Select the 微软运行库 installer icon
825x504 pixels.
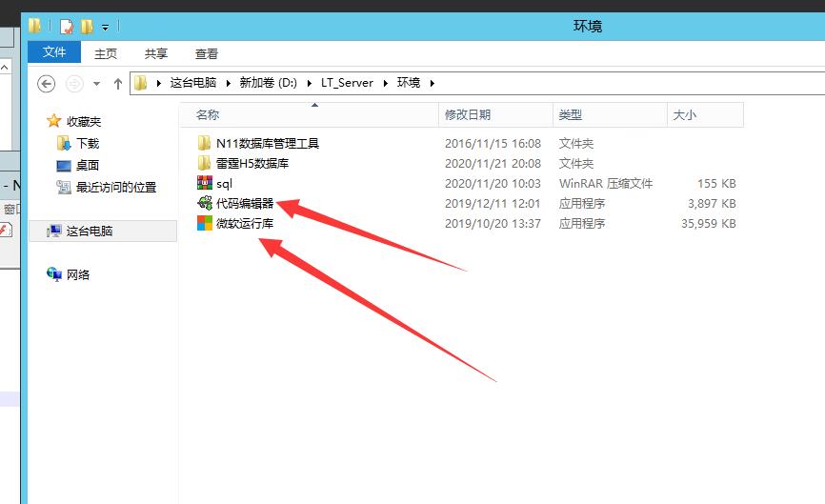(204, 223)
